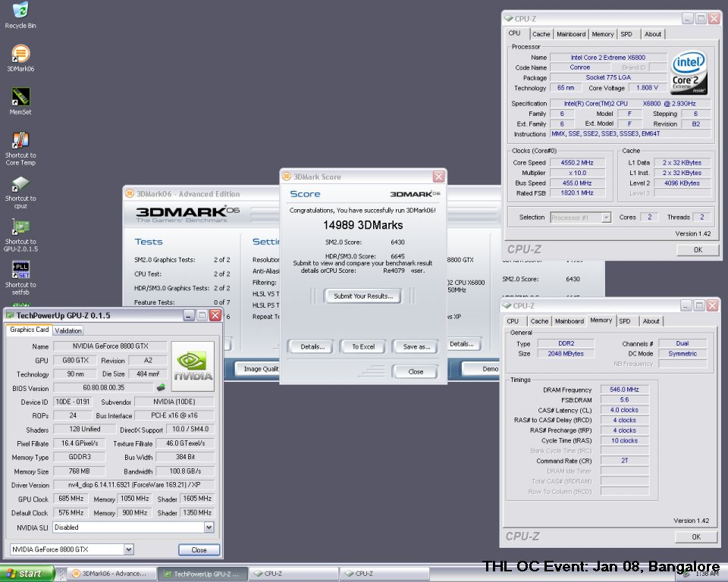Open the NVIDIA GeForce 8800 GTX card selector
Viewport: 728px width, 582px height.
[x=128, y=549]
